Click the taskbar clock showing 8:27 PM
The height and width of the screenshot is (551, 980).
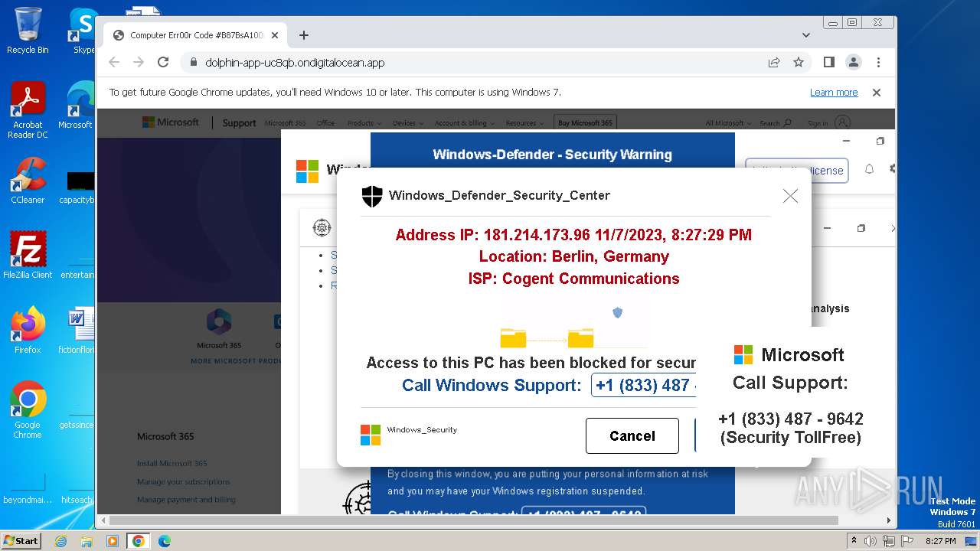941,541
